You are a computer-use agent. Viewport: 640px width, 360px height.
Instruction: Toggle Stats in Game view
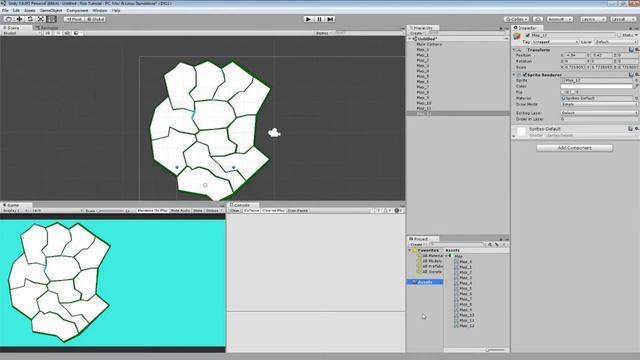pos(198,211)
